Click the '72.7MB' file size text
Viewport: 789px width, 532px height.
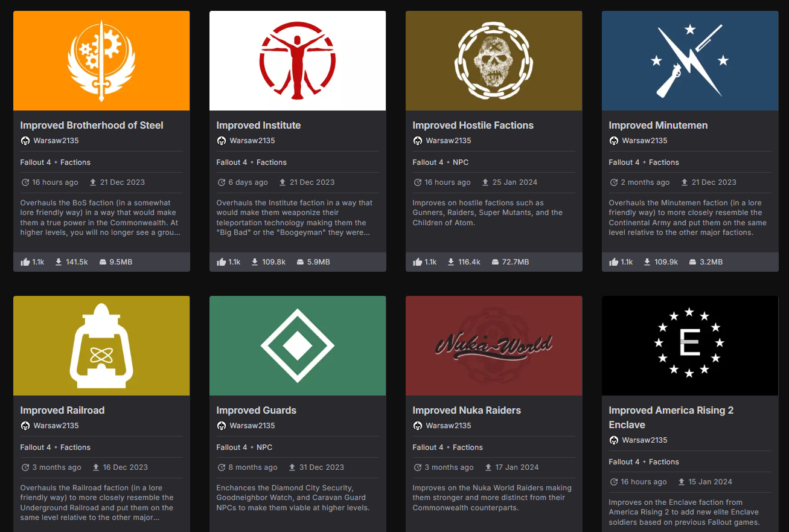(516, 262)
